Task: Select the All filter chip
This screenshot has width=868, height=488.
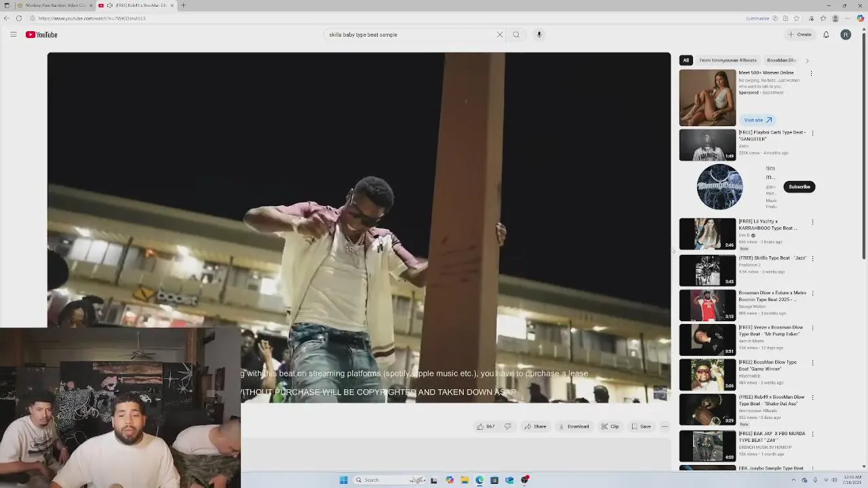Action: coord(686,60)
